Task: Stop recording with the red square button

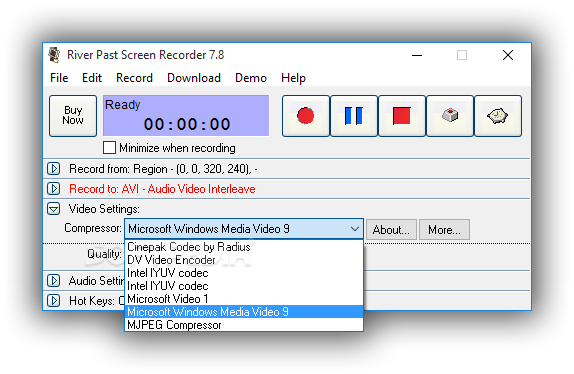Action: pyautogui.click(x=402, y=116)
